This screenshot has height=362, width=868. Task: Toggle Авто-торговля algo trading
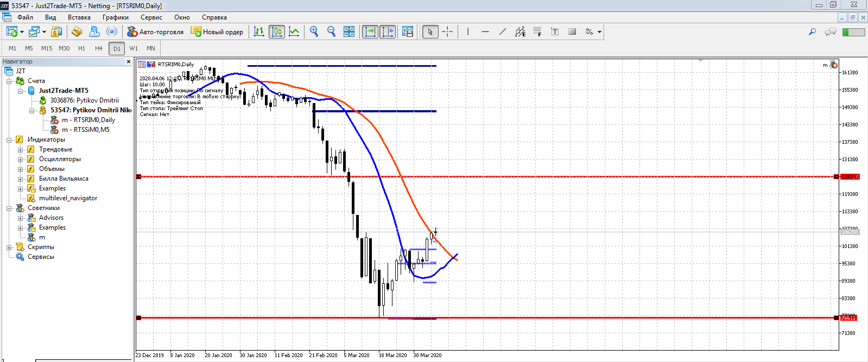(x=155, y=31)
